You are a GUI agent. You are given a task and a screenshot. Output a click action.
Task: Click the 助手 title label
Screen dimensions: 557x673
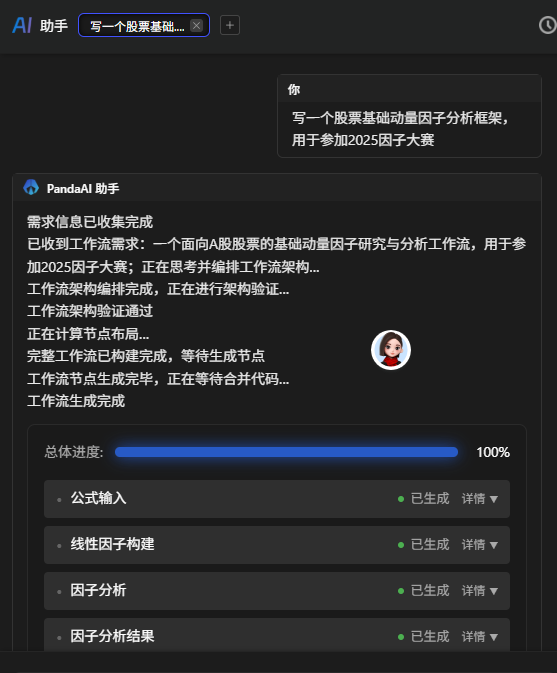pyautogui.click(x=54, y=26)
